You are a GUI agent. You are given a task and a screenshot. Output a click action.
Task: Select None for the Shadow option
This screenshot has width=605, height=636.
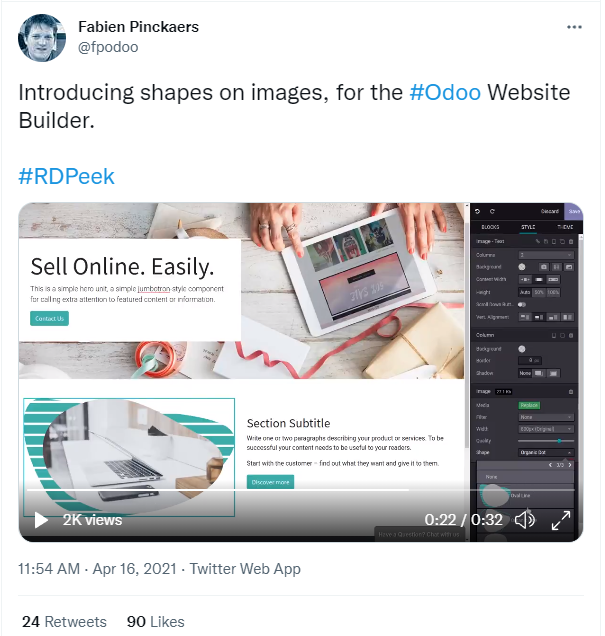pos(525,373)
